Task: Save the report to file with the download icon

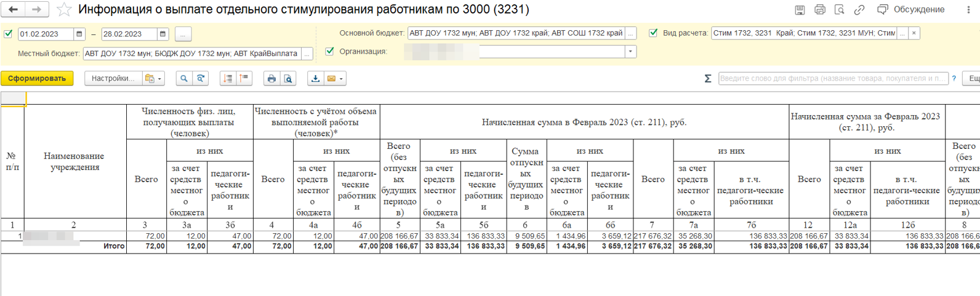Action: pyautogui.click(x=315, y=78)
